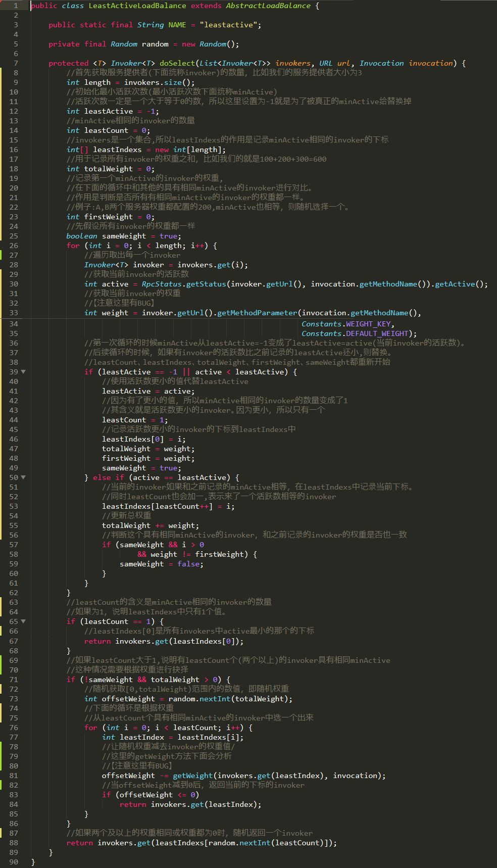Click Constants.WEIGHT_KEY on line 34

[x=347, y=324]
